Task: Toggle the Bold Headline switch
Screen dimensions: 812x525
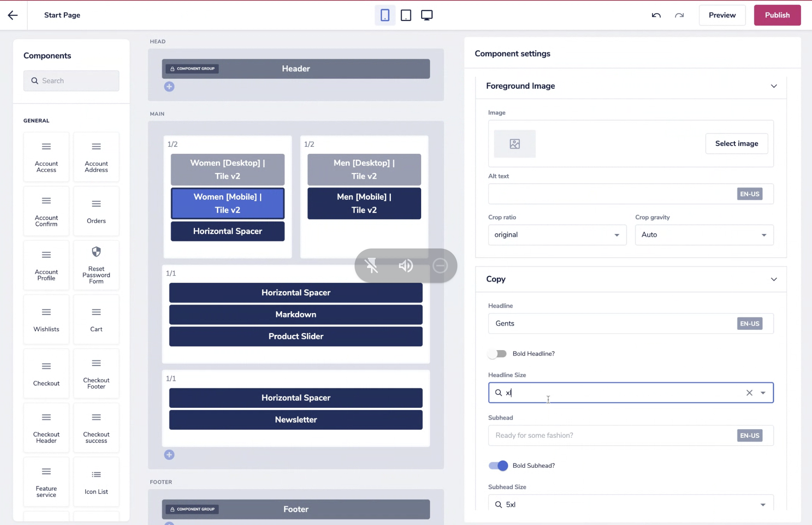Action: click(497, 354)
